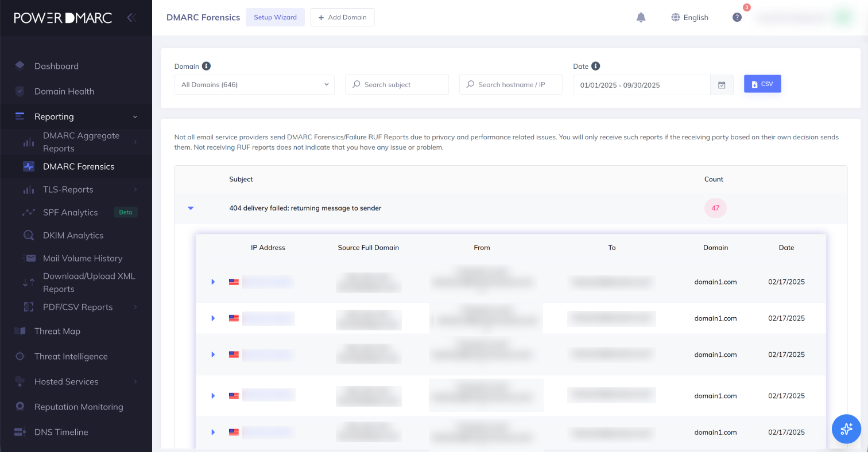Click the Search hostname / IP field
Image resolution: width=868 pixels, height=452 pixels.
(511, 84)
